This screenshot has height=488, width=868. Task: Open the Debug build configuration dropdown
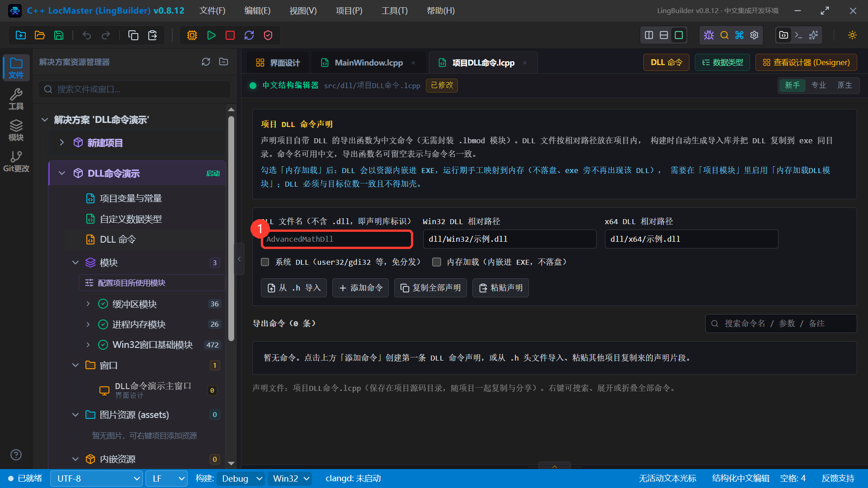(240, 479)
